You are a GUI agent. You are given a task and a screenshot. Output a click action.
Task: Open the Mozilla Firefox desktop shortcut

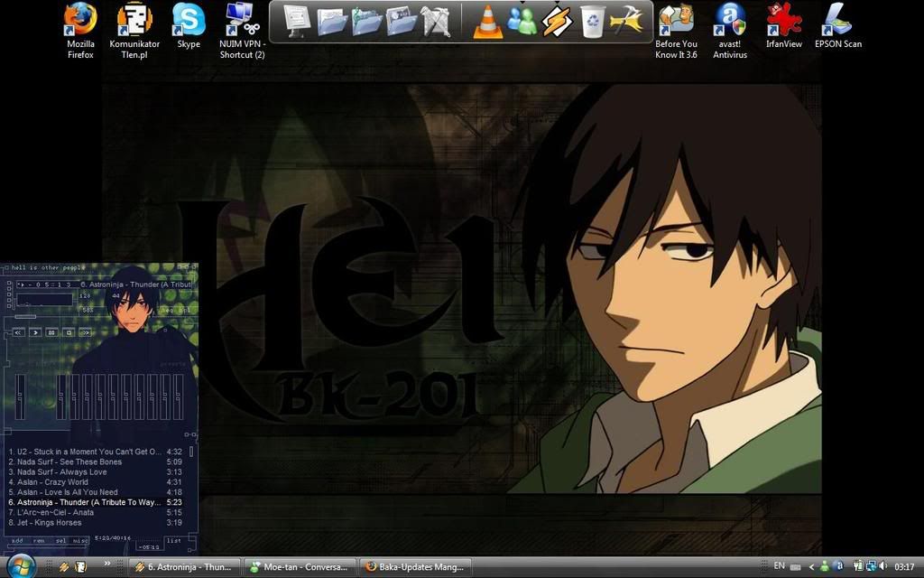click(x=80, y=31)
